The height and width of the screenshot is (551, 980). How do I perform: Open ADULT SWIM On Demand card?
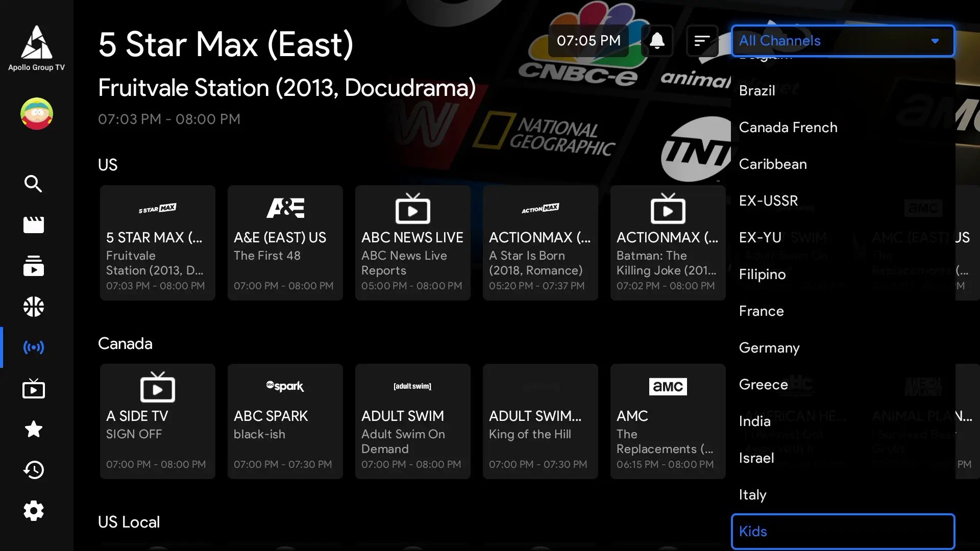(412, 421)
